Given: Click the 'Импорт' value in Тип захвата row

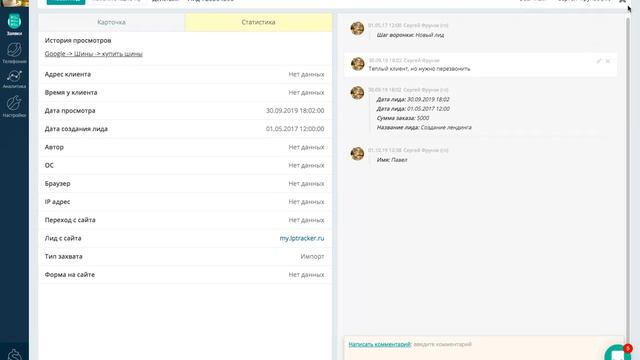Looking at the screenshot, I should click(x=312, y=256).
